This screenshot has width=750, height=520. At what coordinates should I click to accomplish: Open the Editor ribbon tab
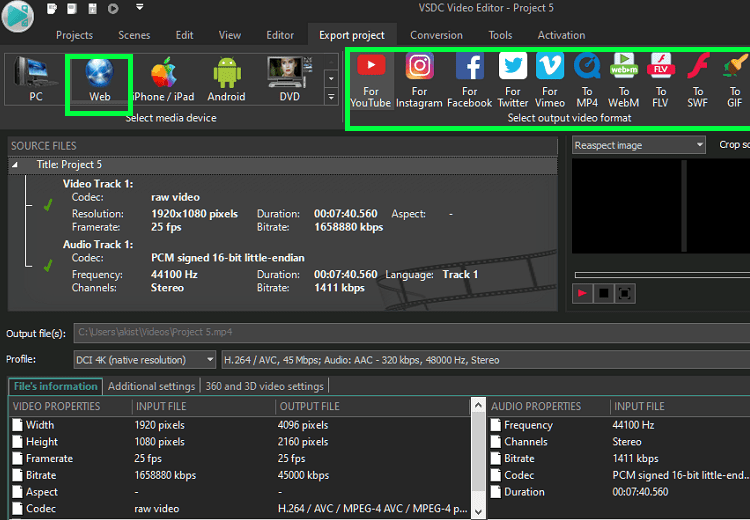[280, 35]
